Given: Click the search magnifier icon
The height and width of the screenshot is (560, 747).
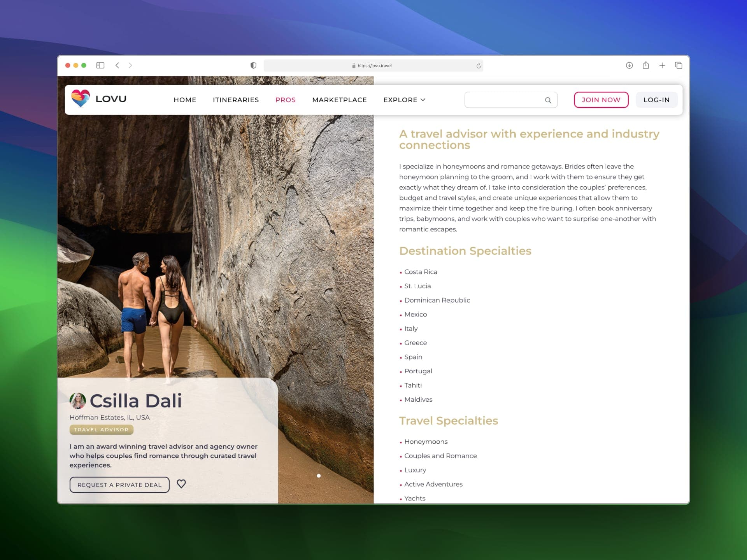Looking at the screenshot, I should pos(548,100).
